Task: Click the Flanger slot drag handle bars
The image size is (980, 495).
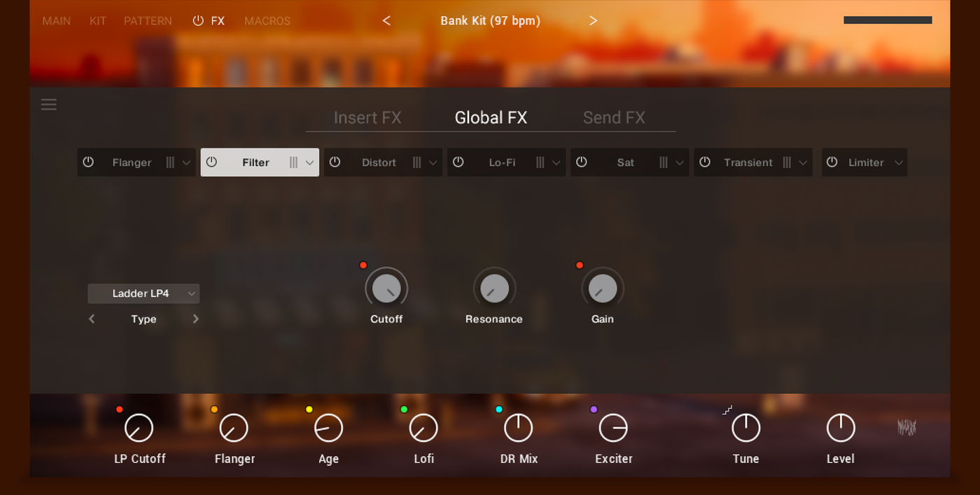Action: 170,162
